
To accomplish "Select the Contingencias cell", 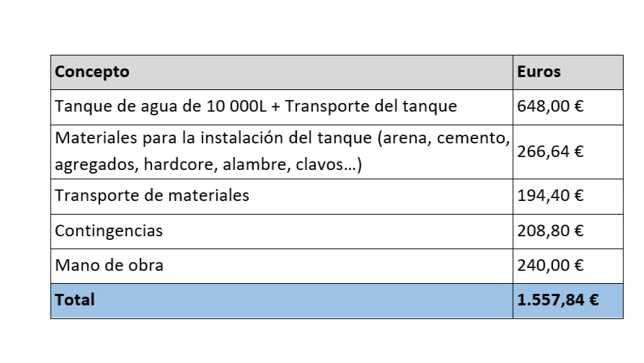I will (x=282, y=231).
